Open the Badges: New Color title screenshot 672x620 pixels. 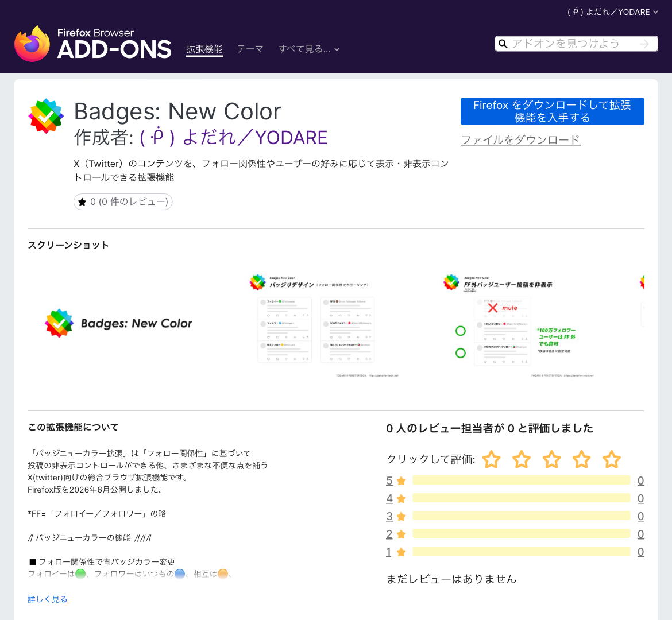(119, 324)
